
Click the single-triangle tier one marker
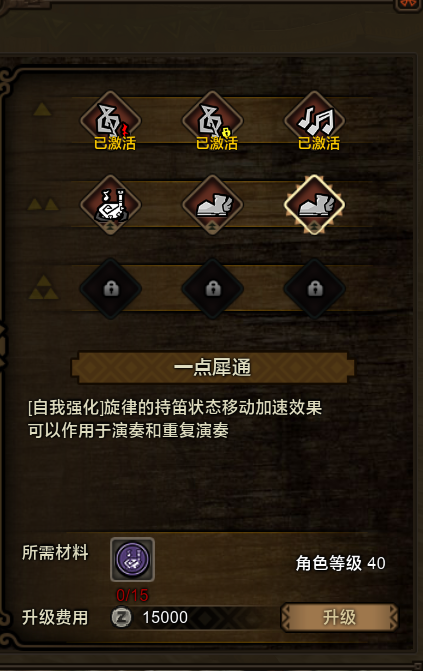[42, 110]
